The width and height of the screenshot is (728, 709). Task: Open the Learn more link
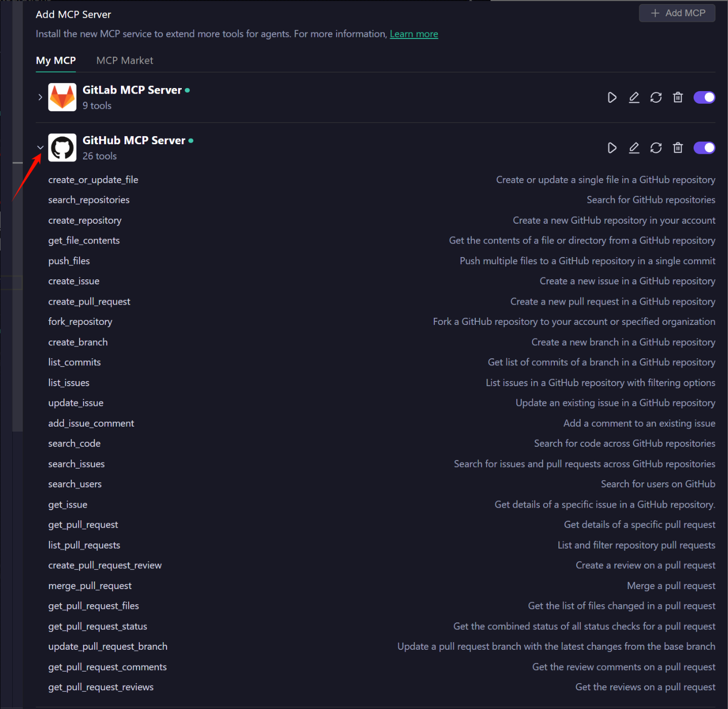(414, 34)
